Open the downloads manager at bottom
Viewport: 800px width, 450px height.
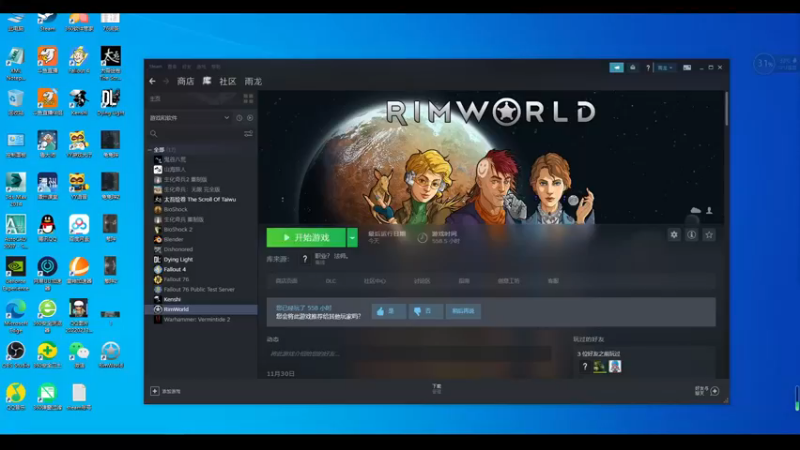point(437,389)
